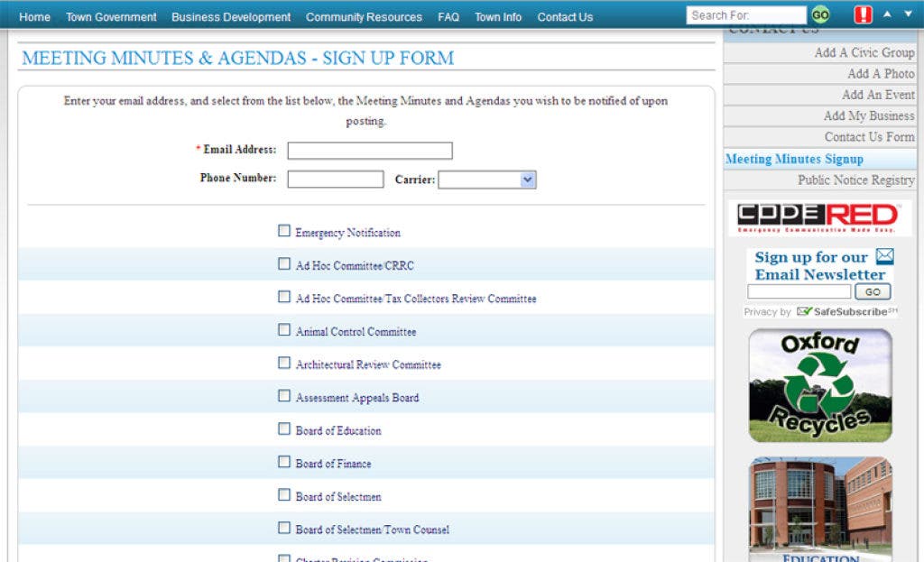Click the white up arrow icon
The height and width of the screenshot is (562, 924).
(887, 14)
